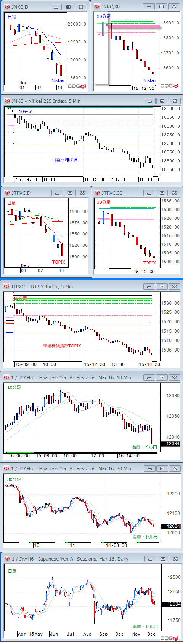Click the '1535.00' price label in JTPXC,30 chart
Viewport: 183px width, 644px height.
170,201
